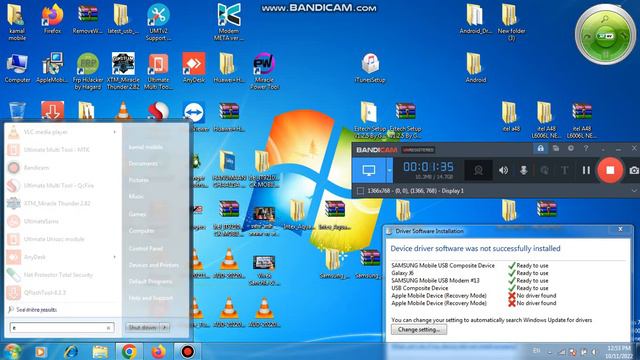
Task: Open Firefox from the taskbar
Action: coord(158,351)
